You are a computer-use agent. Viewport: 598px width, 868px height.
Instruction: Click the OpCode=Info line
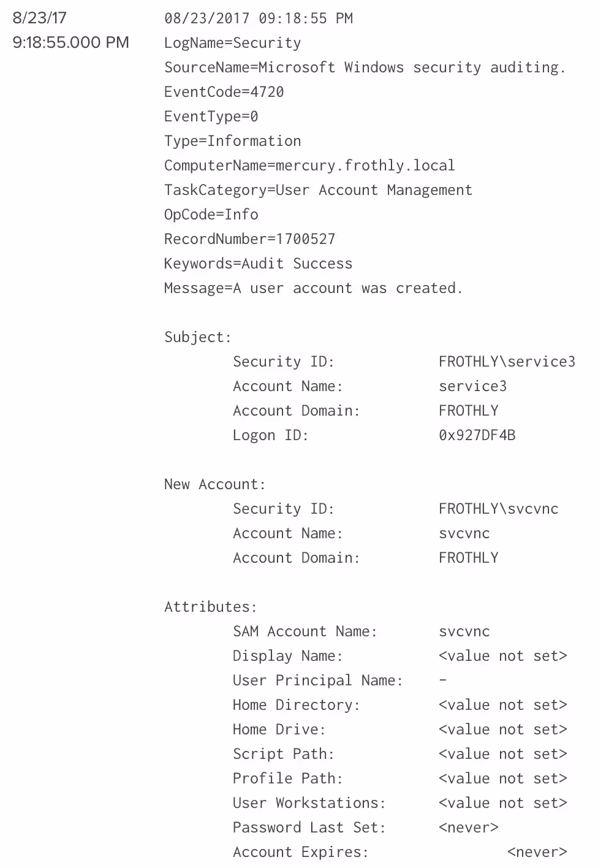(x=211, y=215)
